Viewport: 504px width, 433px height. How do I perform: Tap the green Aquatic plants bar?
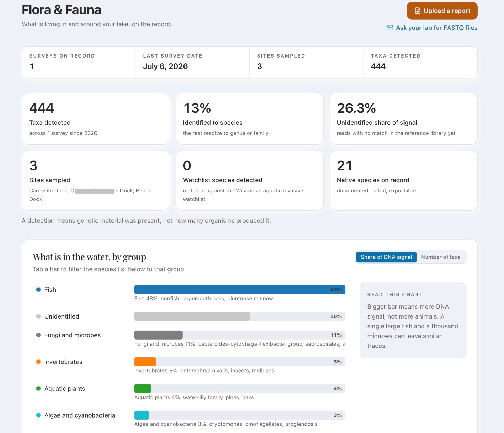point(143,389)
